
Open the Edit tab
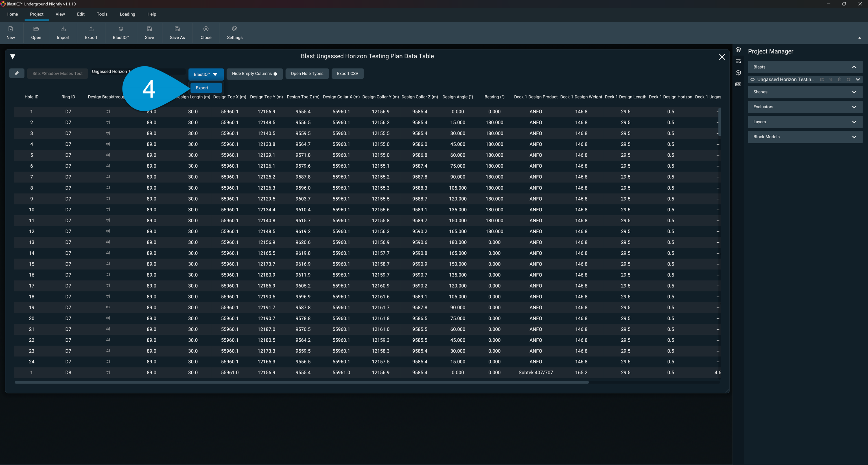[x=81, y=14]
